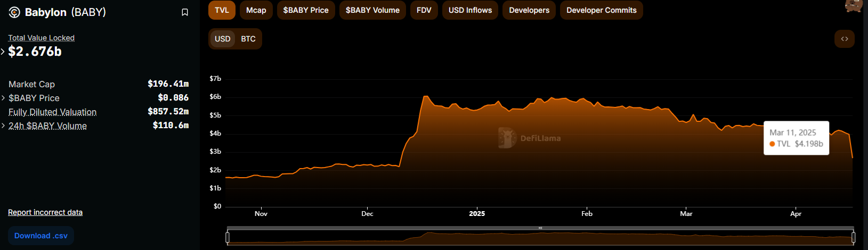Enable the Mcap chart metric
Viewport: 868px width, 250px height.
pos(256,10)
